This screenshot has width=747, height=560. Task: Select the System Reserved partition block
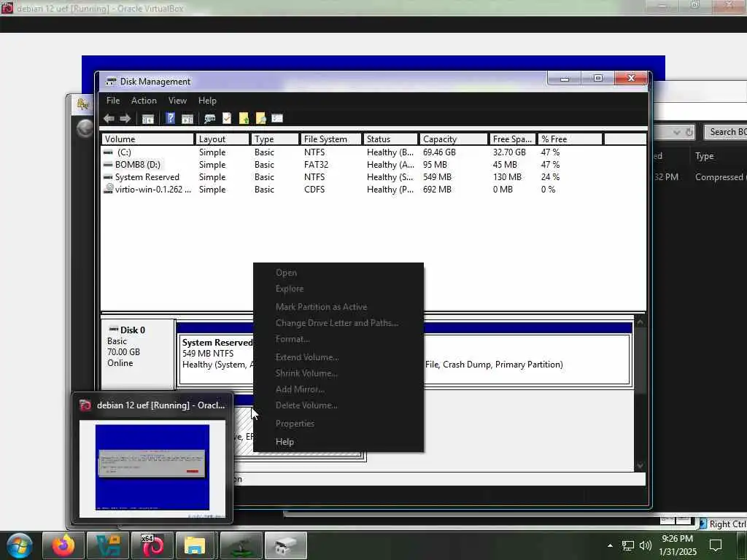tap(216, 359)
